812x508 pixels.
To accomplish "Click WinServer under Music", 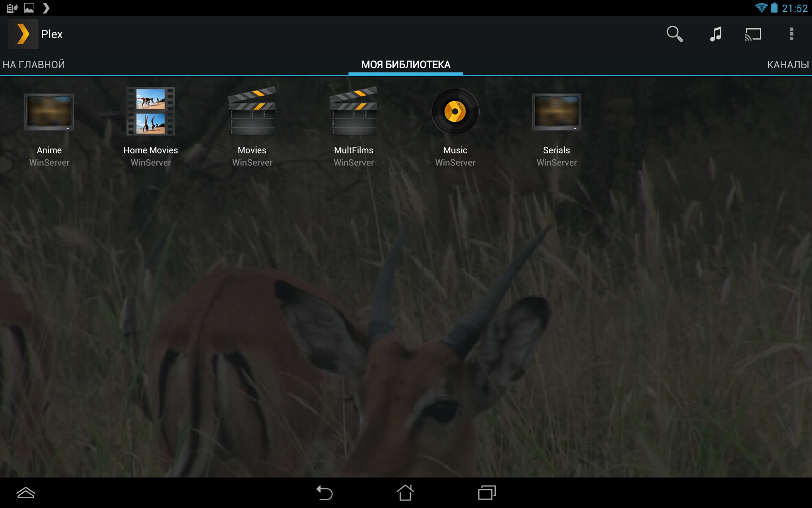I will pyautogui.click(x=455, y=163).
